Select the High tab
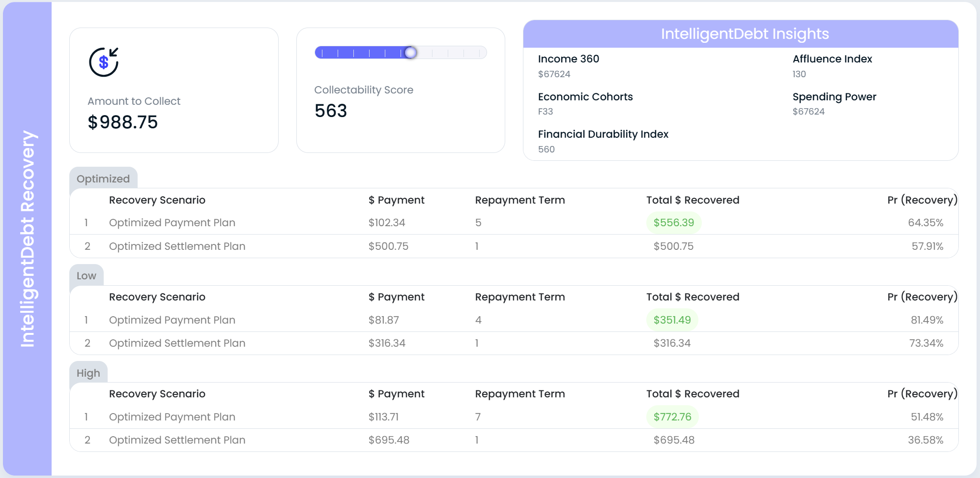 point(88,373)
